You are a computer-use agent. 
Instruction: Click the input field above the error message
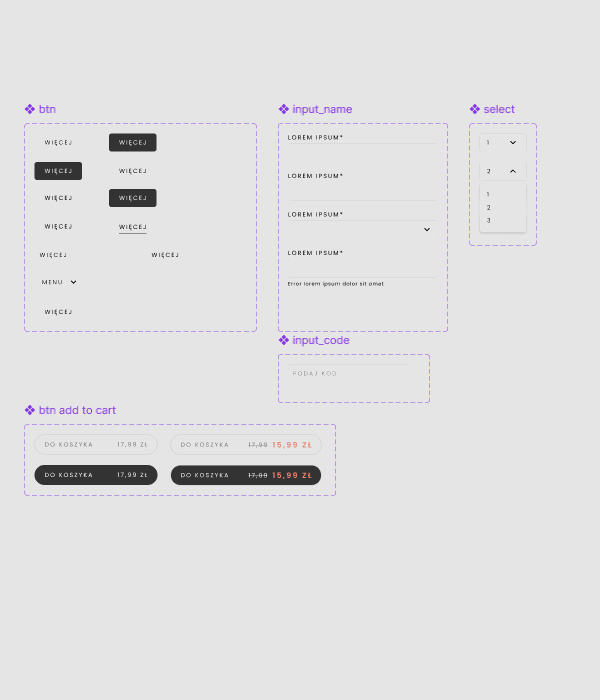(362, 267)
